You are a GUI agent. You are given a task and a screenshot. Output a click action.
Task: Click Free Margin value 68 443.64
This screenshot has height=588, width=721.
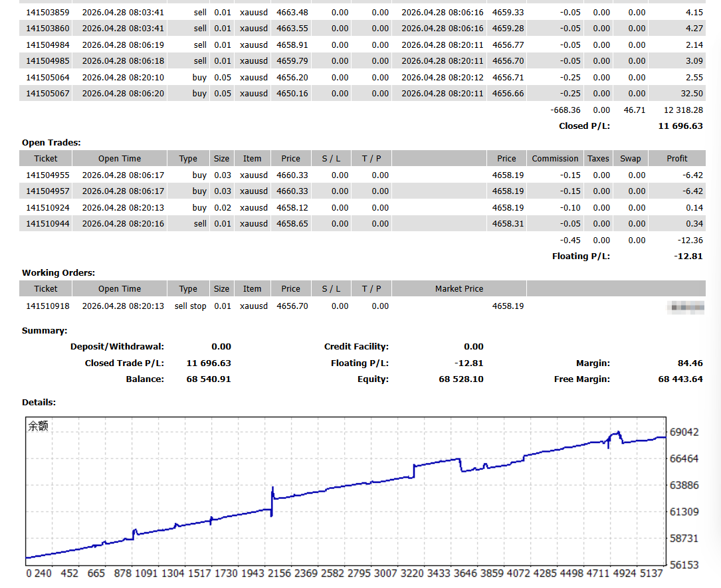tap(680, 379)
